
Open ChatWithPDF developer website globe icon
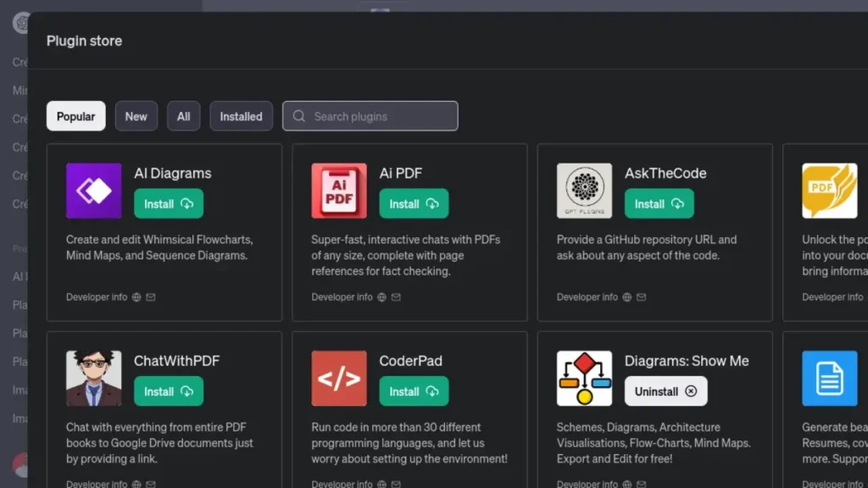point(136,484)
